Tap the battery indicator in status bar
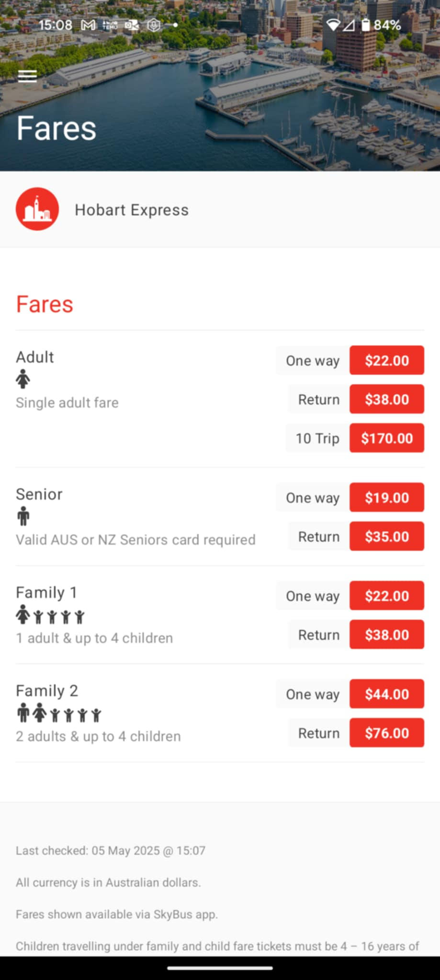This screenshot has height=980, width=440. pos(381,25)
